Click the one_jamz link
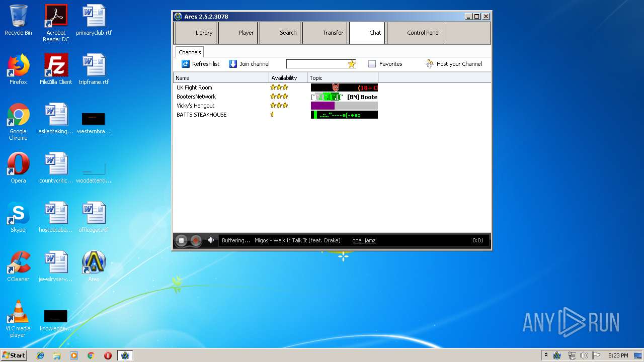644x362 pixels. pyautogui.click(x=364, y=240)
